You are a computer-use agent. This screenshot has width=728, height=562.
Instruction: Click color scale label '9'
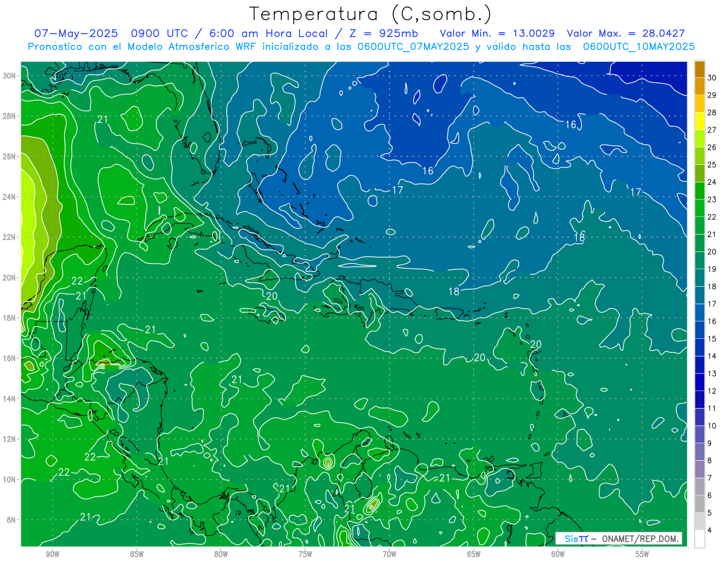tap(710, 443)
